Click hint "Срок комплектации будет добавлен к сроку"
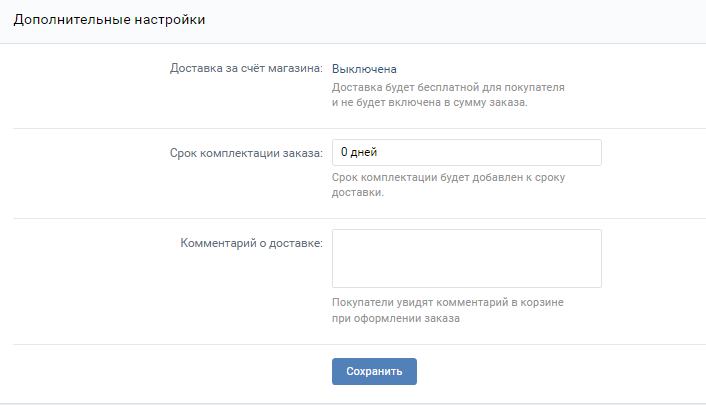This screenshot has width=706, height=405. click(x=450, y=178)
